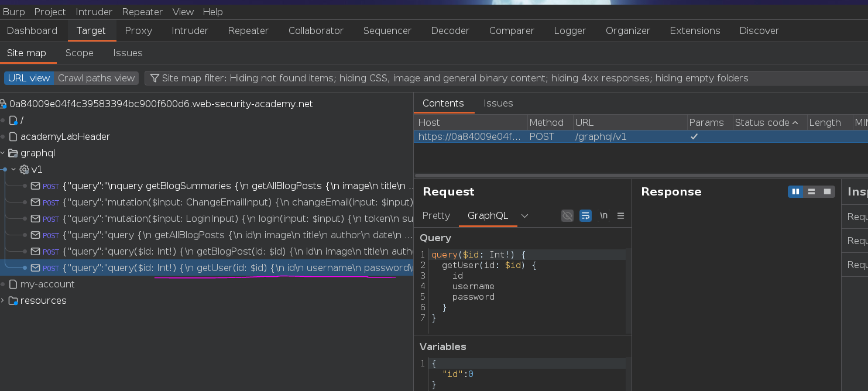Open the Intruder menu in the menu bar
This screenshot has height=391, width=868.
tap(94, 12)
